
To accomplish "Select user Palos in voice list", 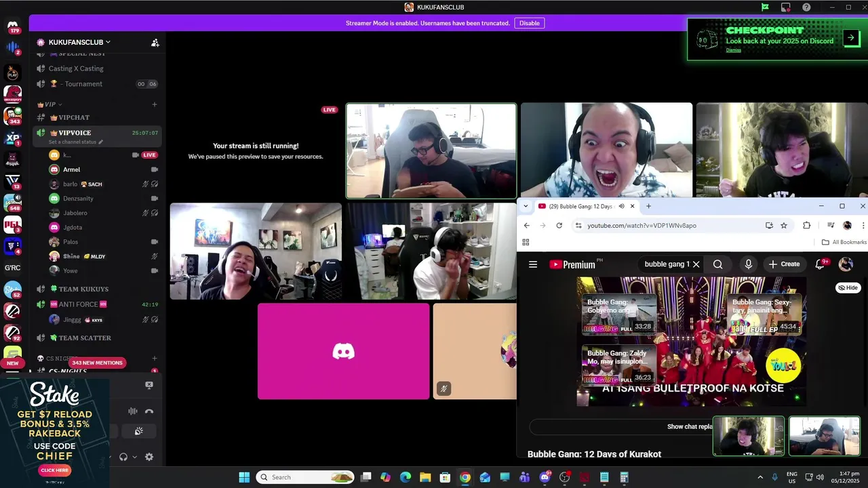I will coord(70,242).
